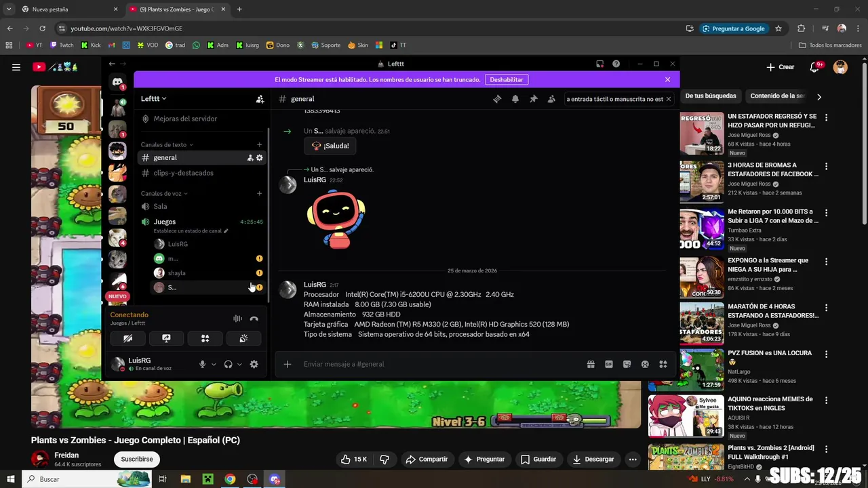Open Discord threads icon in channel header

click(x=497, y=99)
